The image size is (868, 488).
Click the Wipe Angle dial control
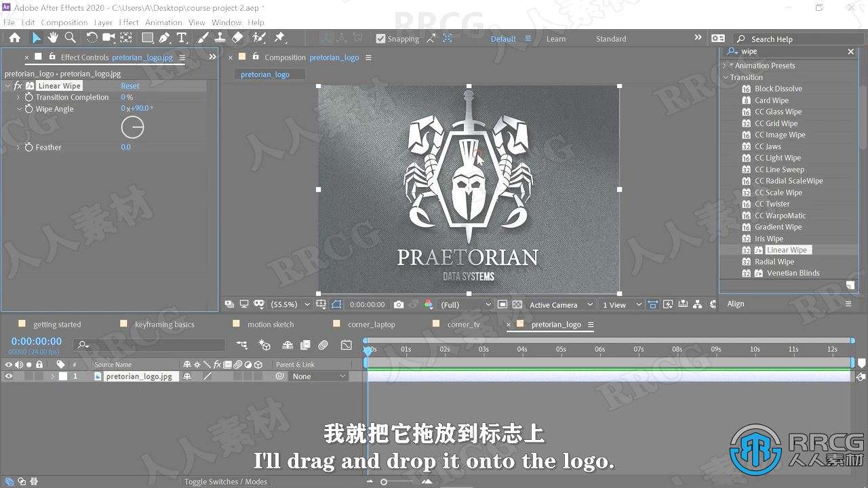pos(132,127)
